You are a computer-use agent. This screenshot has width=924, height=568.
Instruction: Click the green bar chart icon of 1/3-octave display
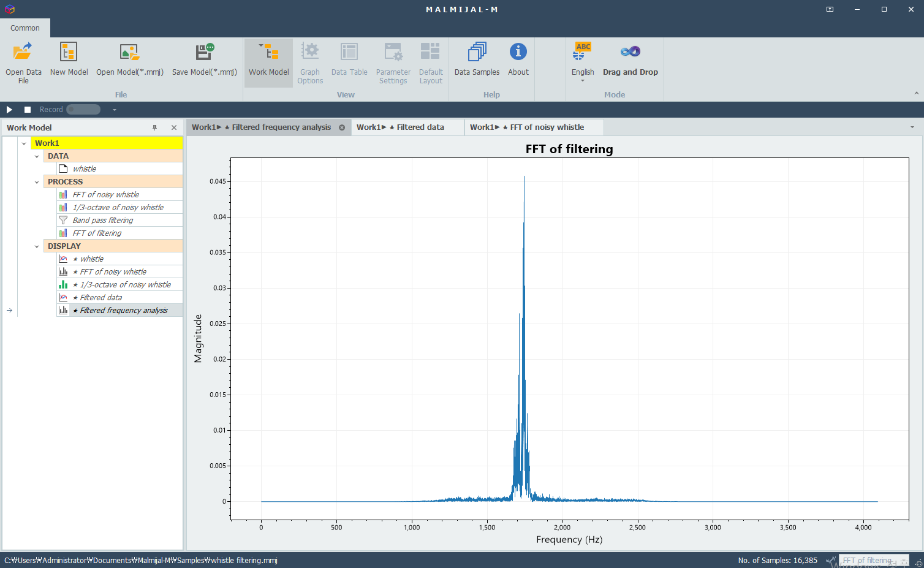(x=63, y=284)
